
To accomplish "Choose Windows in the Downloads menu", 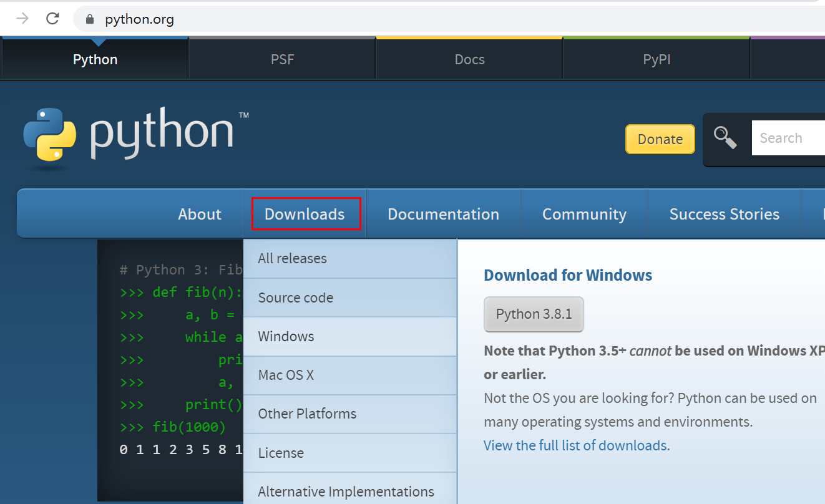I will (x=349, y=336).
